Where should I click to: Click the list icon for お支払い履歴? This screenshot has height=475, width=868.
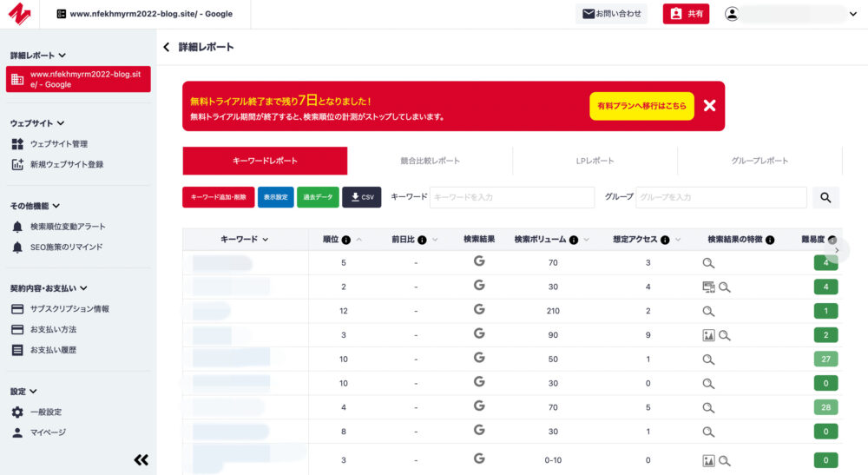[17, 350]
